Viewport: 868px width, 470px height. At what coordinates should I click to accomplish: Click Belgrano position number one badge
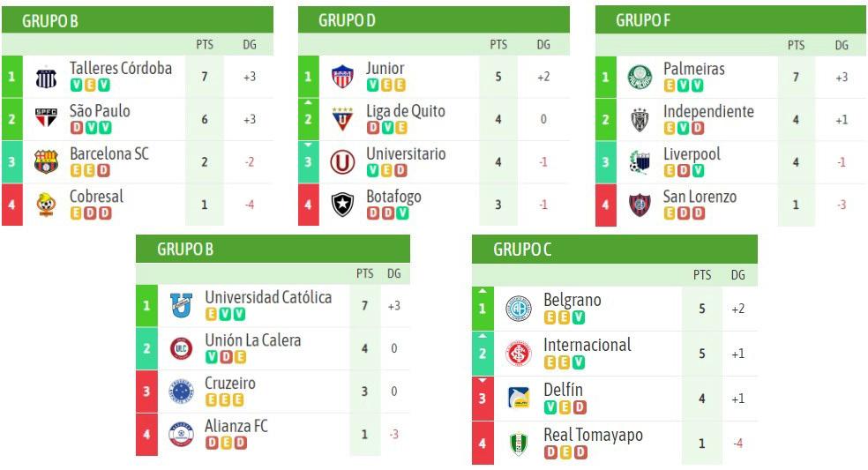pyautogui.click(x=483, y=309)
